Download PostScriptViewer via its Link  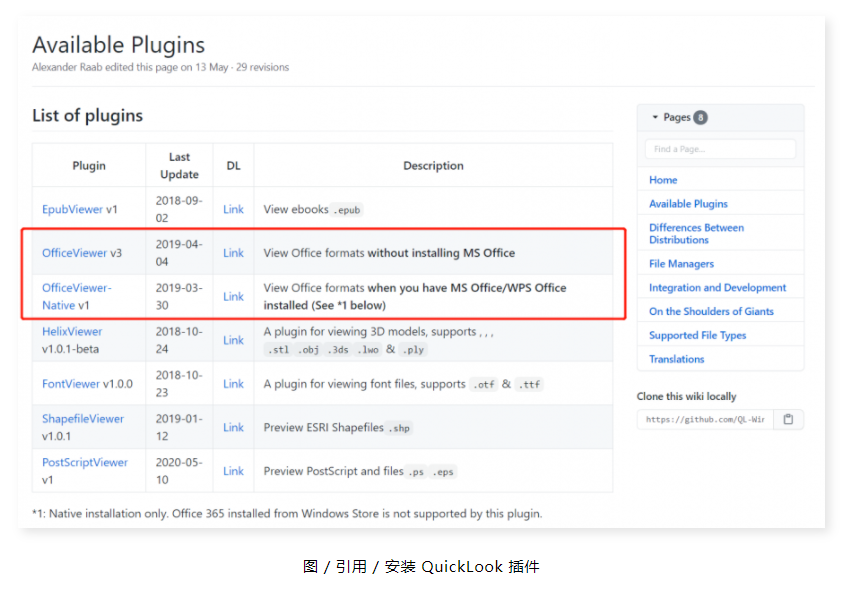click(233, 470)
